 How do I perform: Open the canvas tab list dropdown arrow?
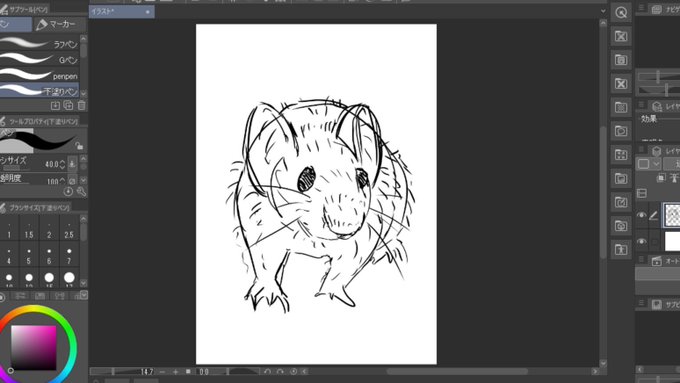point(603,11)
